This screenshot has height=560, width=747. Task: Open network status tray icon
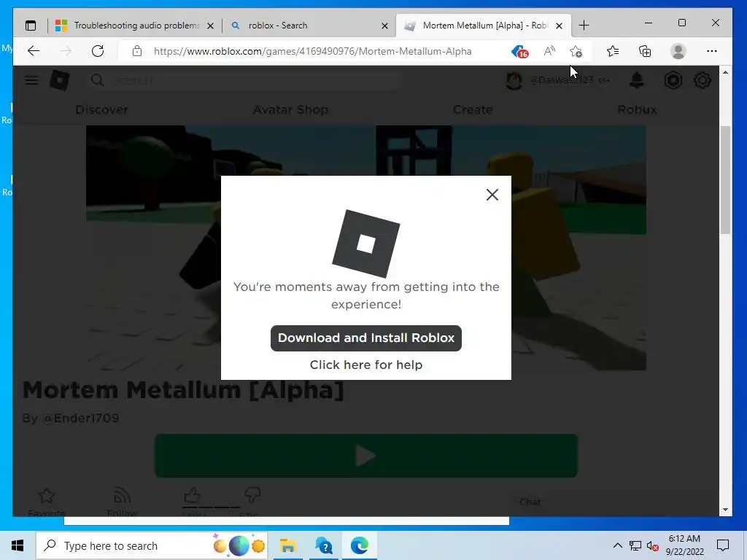pos(635,545)
